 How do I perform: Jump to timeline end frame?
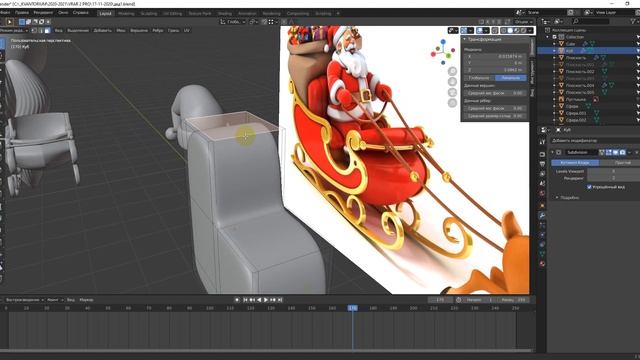280,300
